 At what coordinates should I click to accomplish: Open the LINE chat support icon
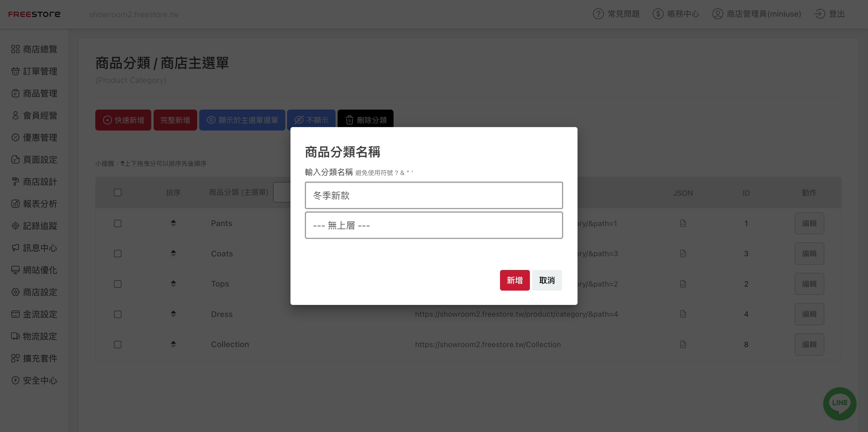click(839, 403)
